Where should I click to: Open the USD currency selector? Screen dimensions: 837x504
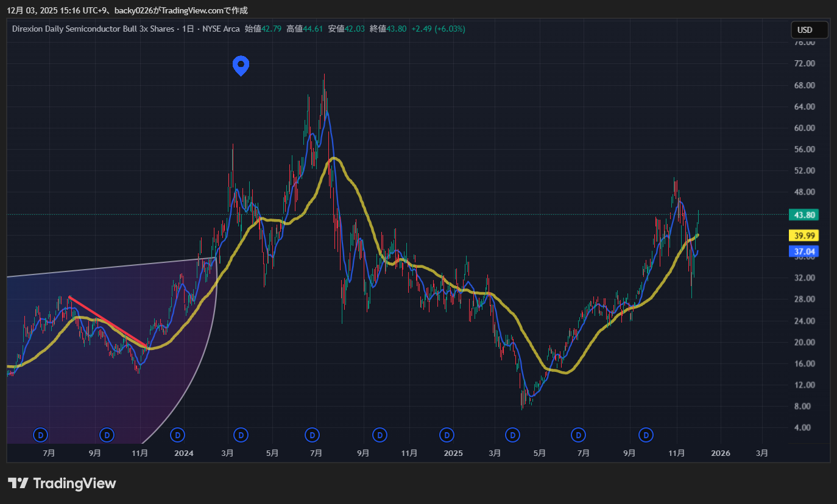tap(809, 30)
